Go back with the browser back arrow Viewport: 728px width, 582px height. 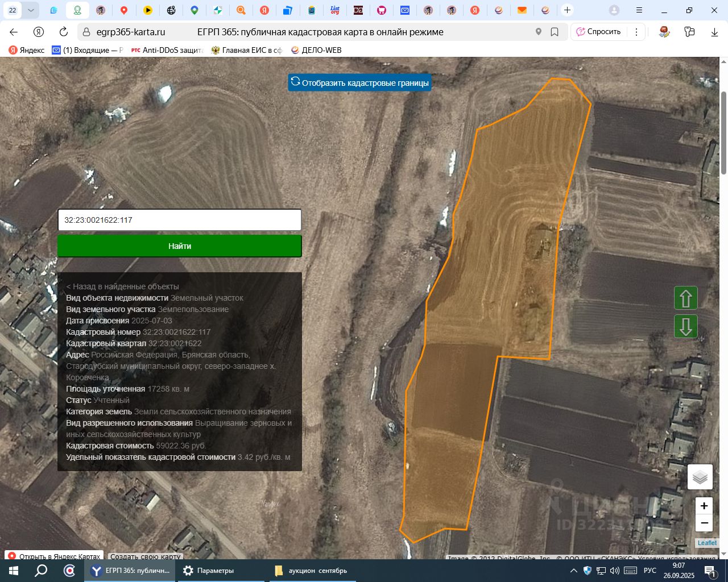pyautogui.click(x=14, y=32)
